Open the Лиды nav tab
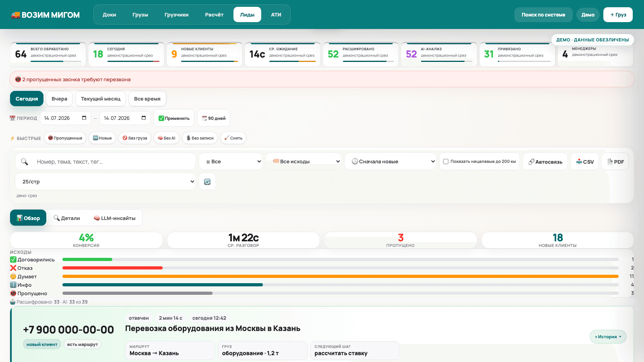Image resolution: width=644 pixels, height=362 pixels. (x=247, y=15)
